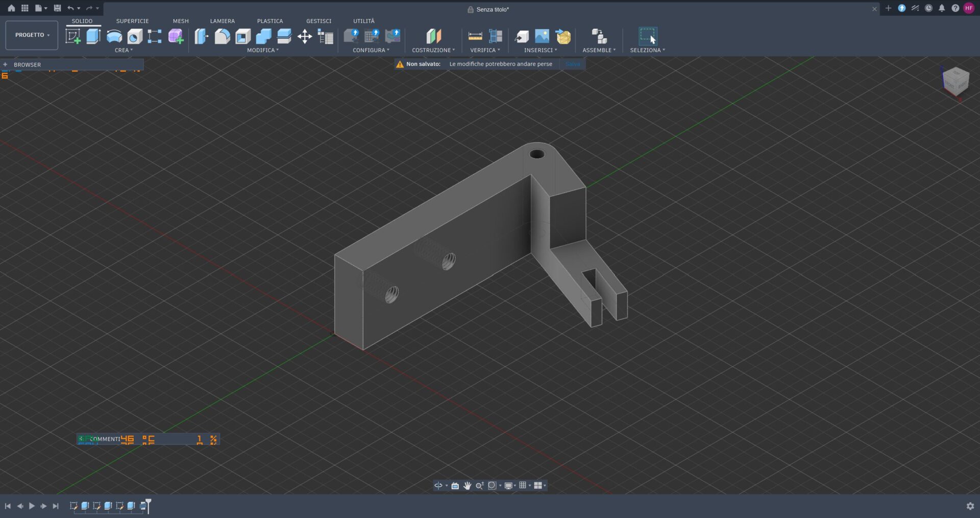Save the document with the floppy icon

click(57, 8)
